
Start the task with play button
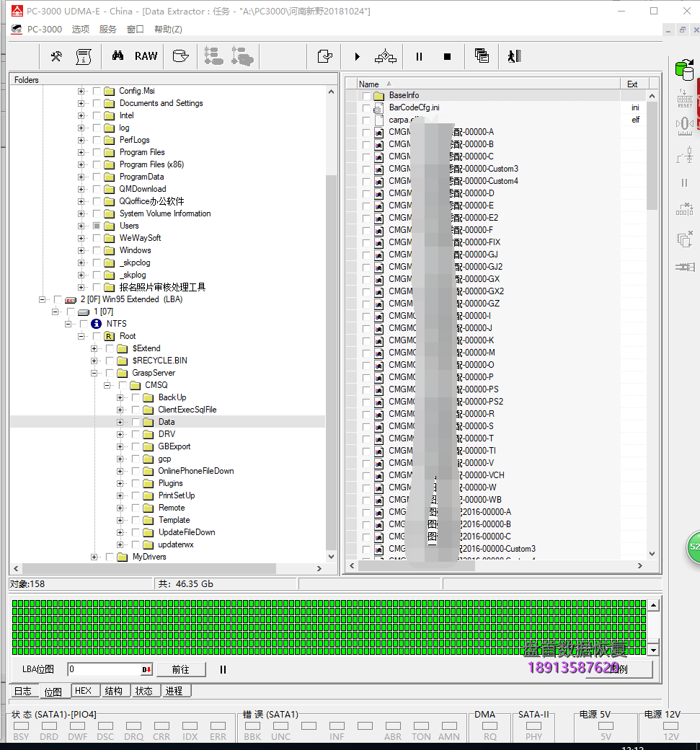tap(357, 56)
